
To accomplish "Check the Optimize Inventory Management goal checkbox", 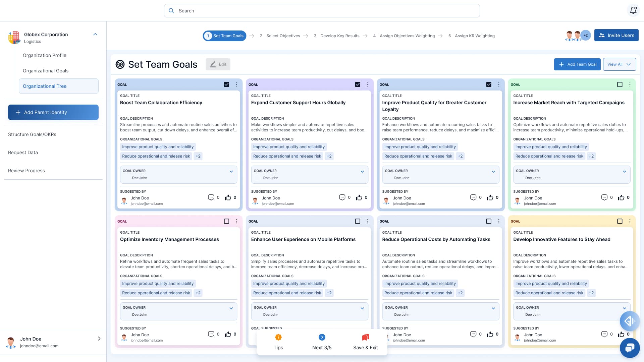I will [x=227, y=221].
